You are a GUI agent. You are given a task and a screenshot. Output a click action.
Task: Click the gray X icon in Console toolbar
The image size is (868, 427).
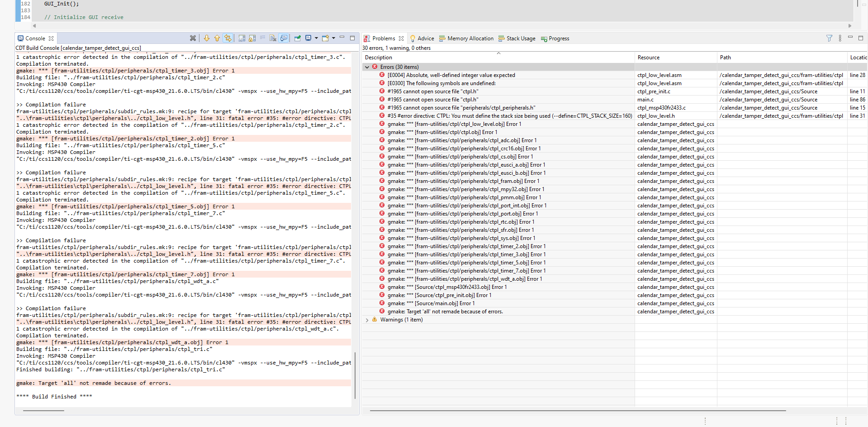[x=193, y=38]
